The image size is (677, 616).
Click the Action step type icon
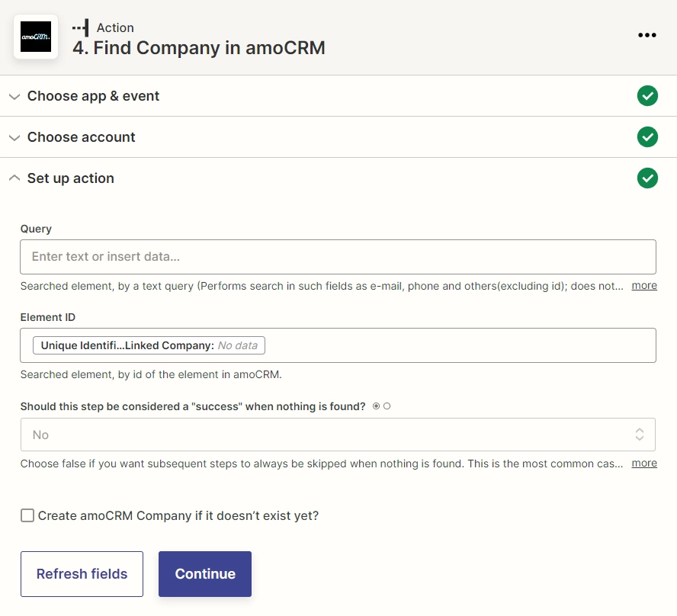pyautogui.click(x=81, y=27)
